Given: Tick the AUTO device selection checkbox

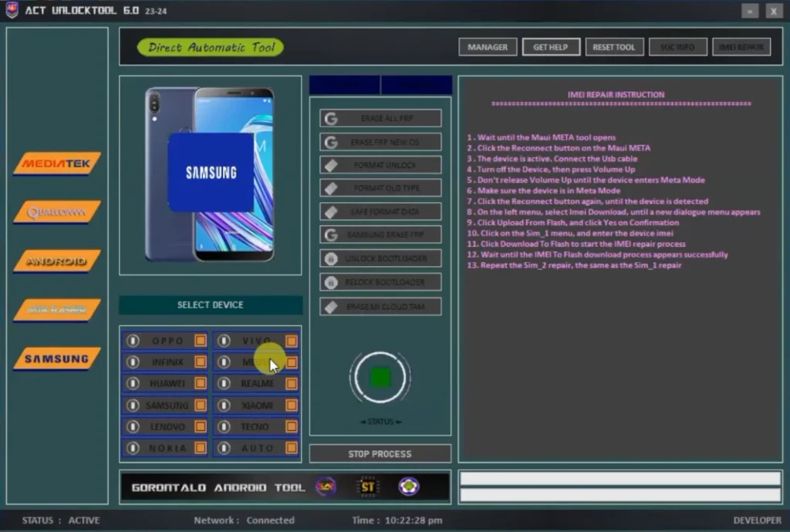Looking at the screenshot, I should [292, 448].
